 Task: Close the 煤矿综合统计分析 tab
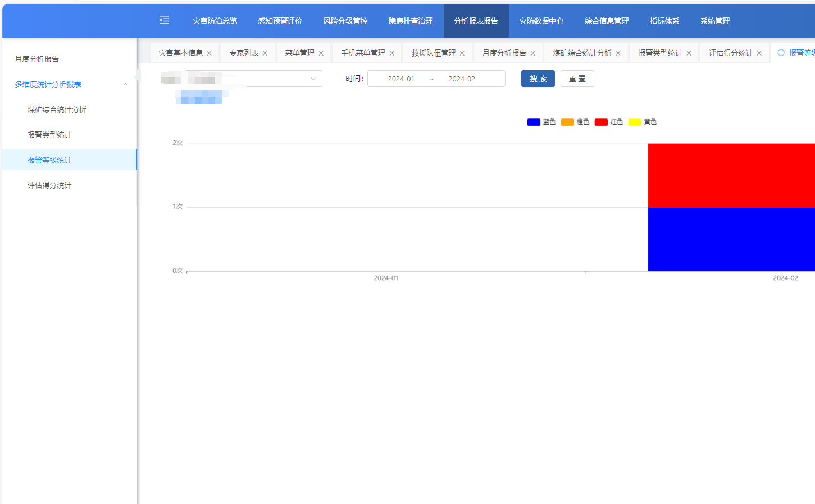618,53
